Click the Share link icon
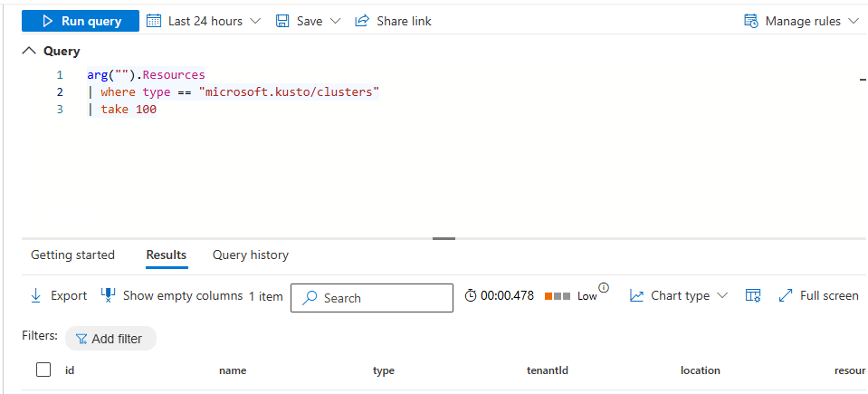Image resolution: width=868 pixels, height=394 pixels. pos(362,21)
